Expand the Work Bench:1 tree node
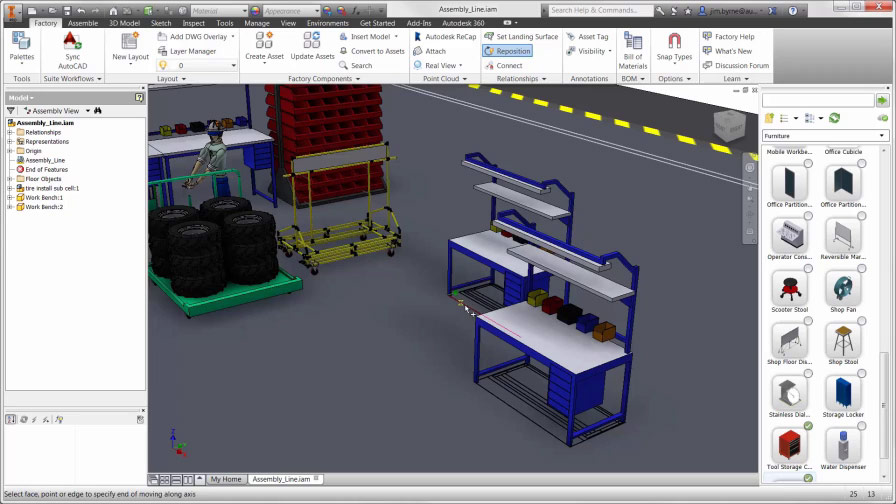 pos(10,198)
